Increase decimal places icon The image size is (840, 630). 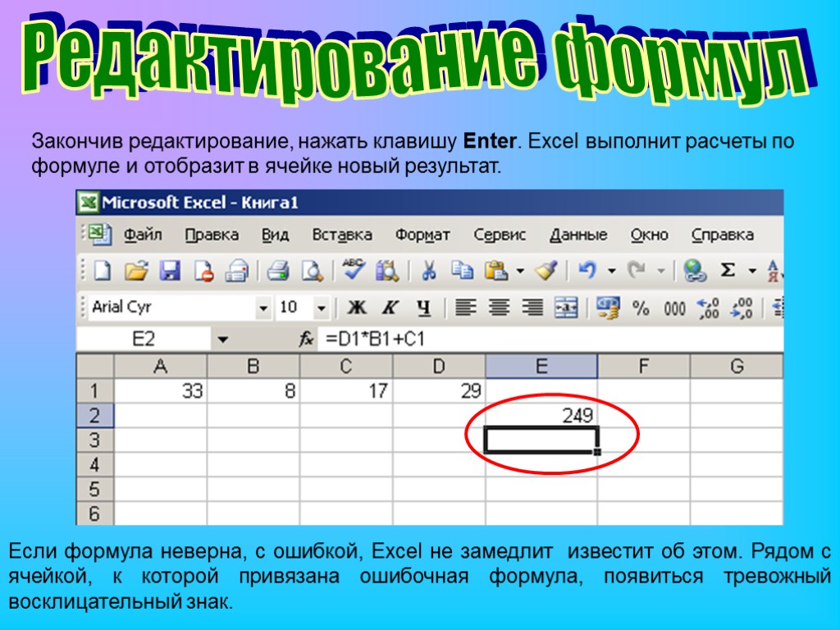coord(709,308)
